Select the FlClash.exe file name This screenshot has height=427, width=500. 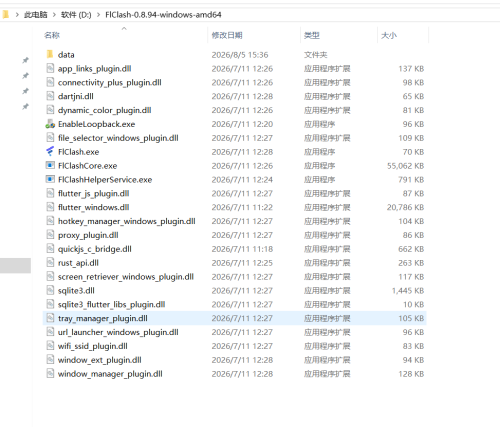(79, 152)
